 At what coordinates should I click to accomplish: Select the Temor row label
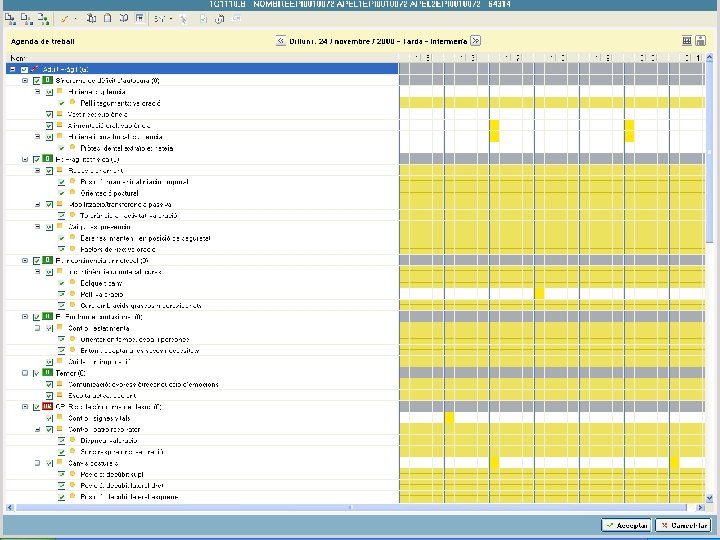click(x=71, y=373)
